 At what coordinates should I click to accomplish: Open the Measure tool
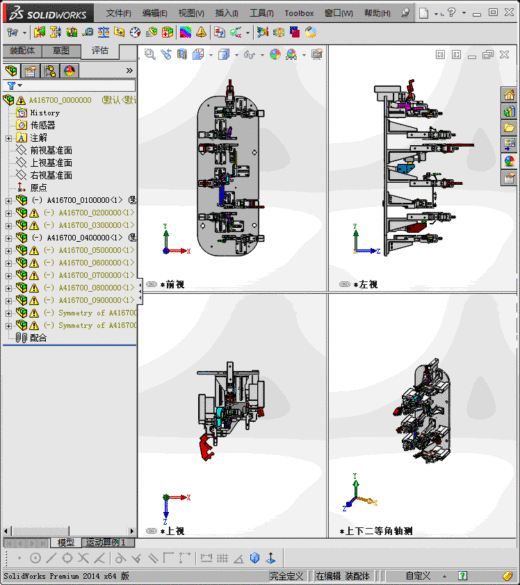coord(87,32)
